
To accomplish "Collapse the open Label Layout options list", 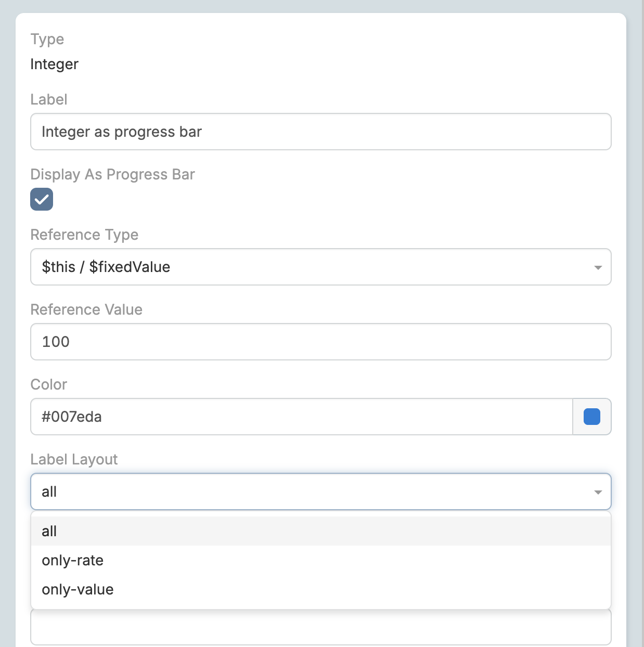I will pos(597,491).
